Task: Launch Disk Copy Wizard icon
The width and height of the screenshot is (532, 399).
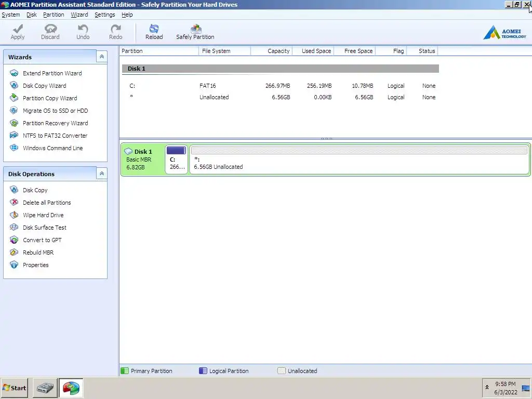Action: tap(14, 86)
